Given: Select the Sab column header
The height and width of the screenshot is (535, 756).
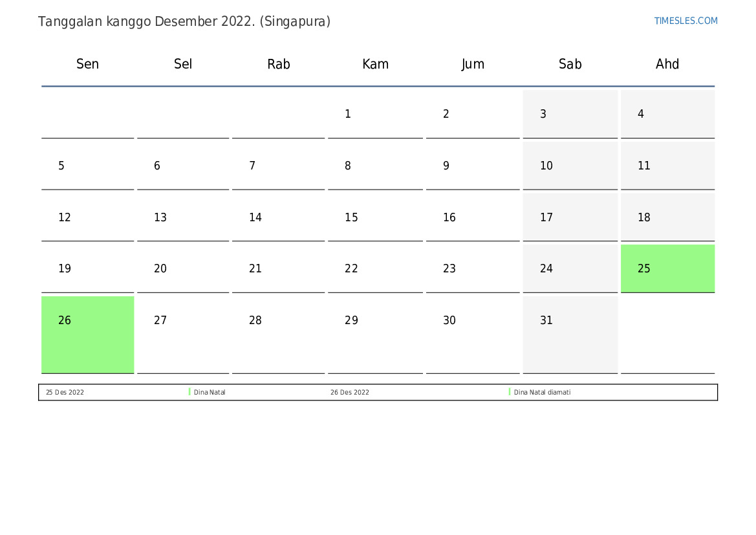Looking at the screenshot, I should (x=570, y=64).
